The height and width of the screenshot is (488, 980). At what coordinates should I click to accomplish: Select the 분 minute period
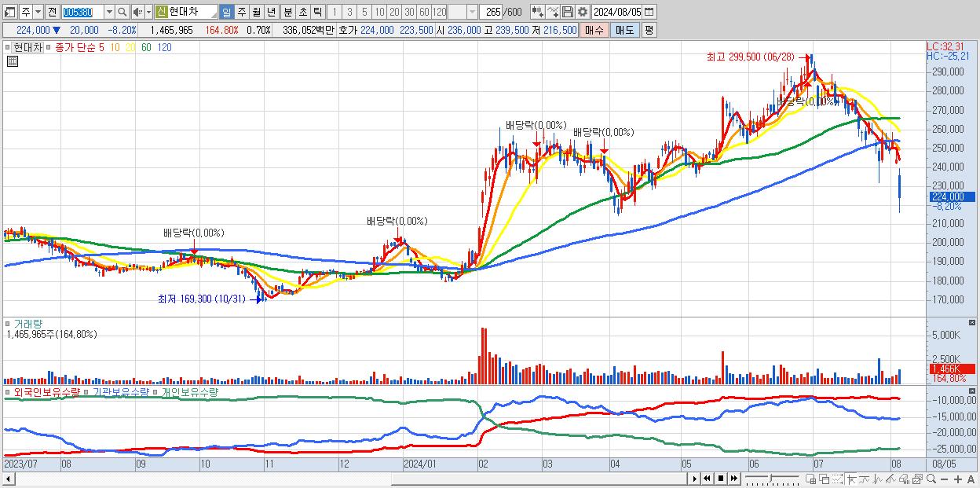click(x=288, y=13)
